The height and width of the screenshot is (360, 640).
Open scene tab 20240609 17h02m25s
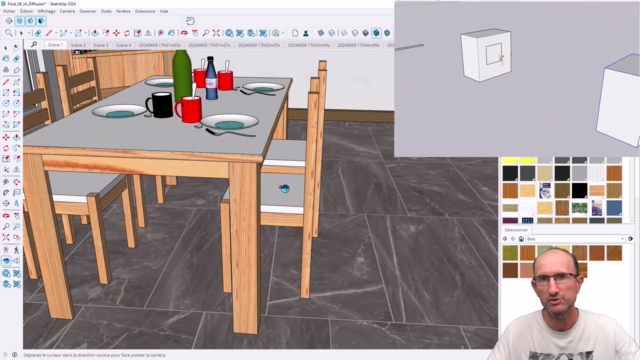(x=259, y=45)
